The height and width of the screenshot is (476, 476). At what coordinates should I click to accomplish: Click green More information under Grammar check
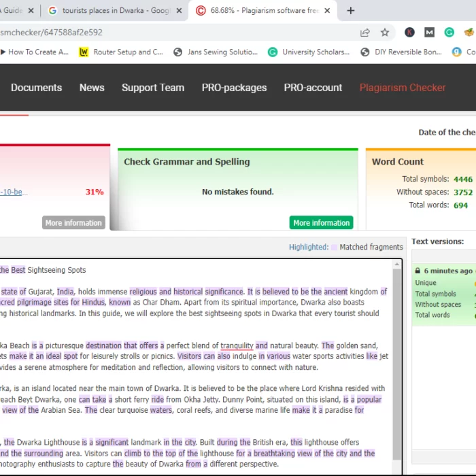[x=321, y=223]
